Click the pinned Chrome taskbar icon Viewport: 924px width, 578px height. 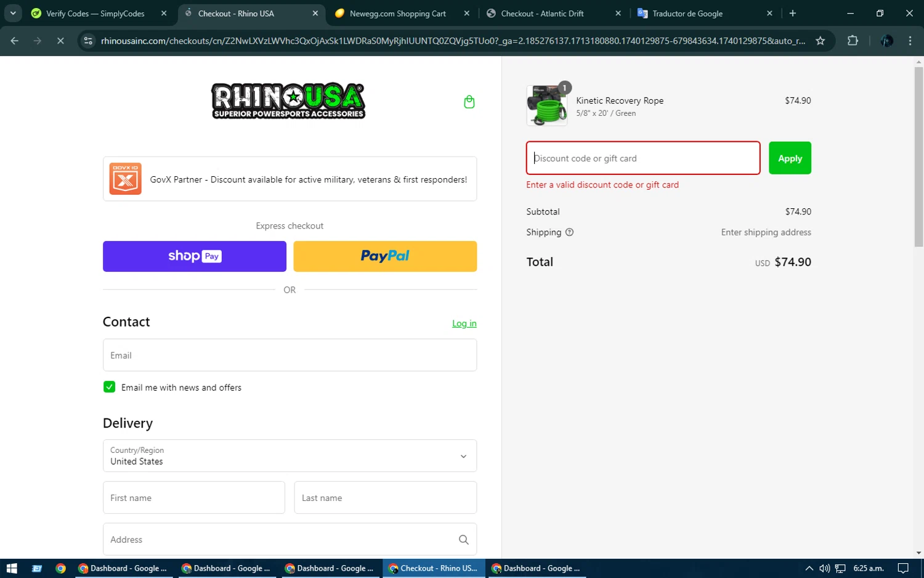pyautogui.click(x=60, y=568)
